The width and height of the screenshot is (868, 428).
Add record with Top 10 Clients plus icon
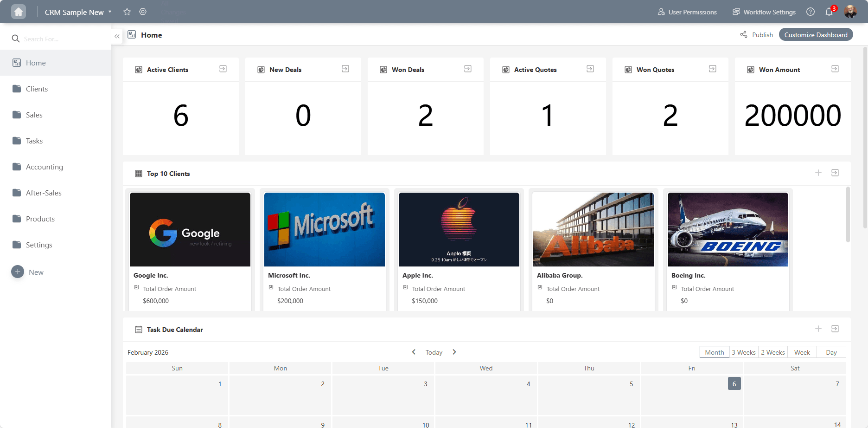(818, 173)
